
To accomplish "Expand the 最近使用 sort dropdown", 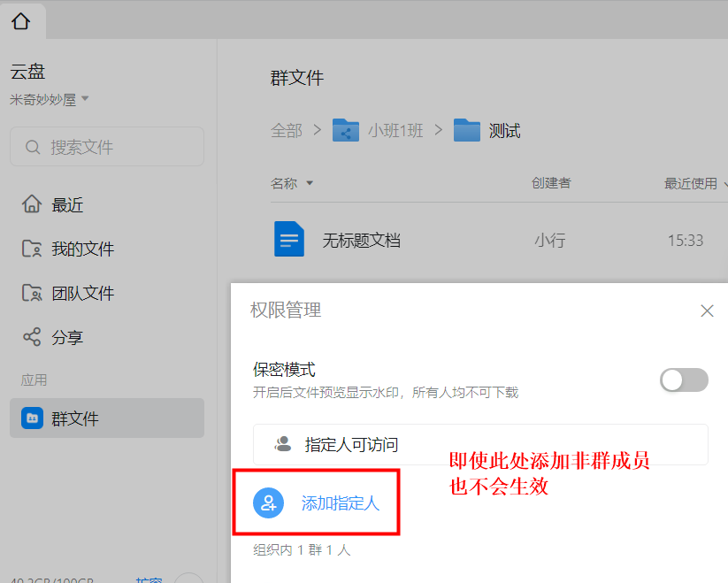I will 724,184.
